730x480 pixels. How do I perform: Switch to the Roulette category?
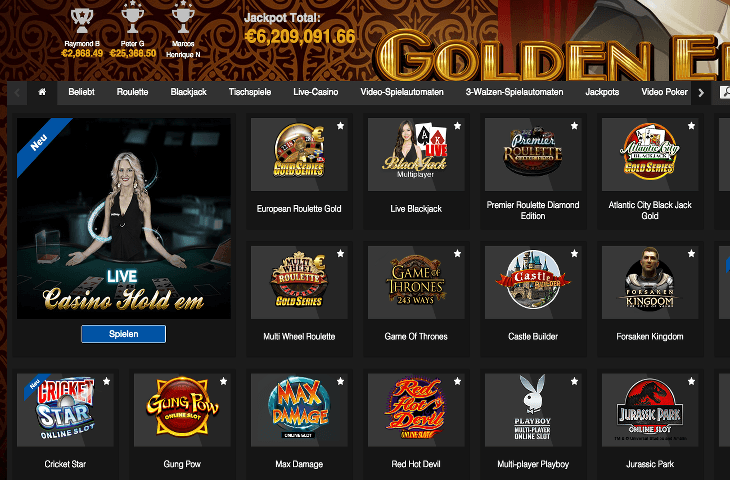[132, 92]
